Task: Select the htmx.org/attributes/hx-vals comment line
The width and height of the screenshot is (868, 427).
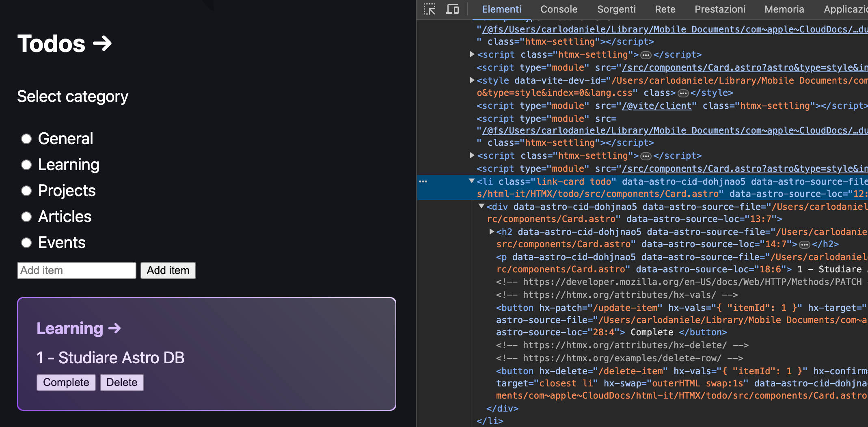Action: click(x=617, y=295)
